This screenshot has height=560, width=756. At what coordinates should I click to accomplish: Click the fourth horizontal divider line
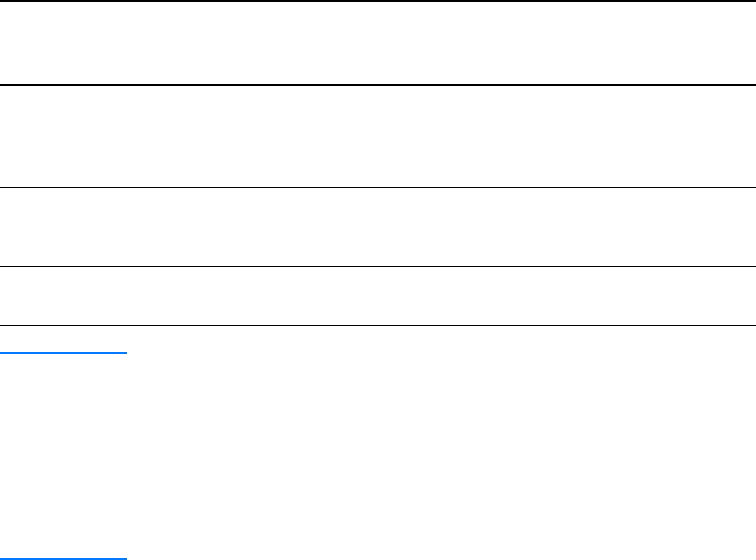tap(378, 266)
